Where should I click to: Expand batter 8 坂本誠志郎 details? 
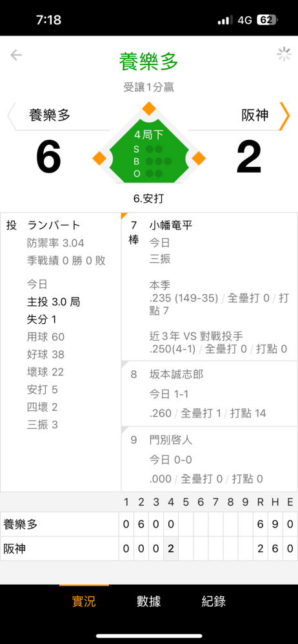[210, 393]
